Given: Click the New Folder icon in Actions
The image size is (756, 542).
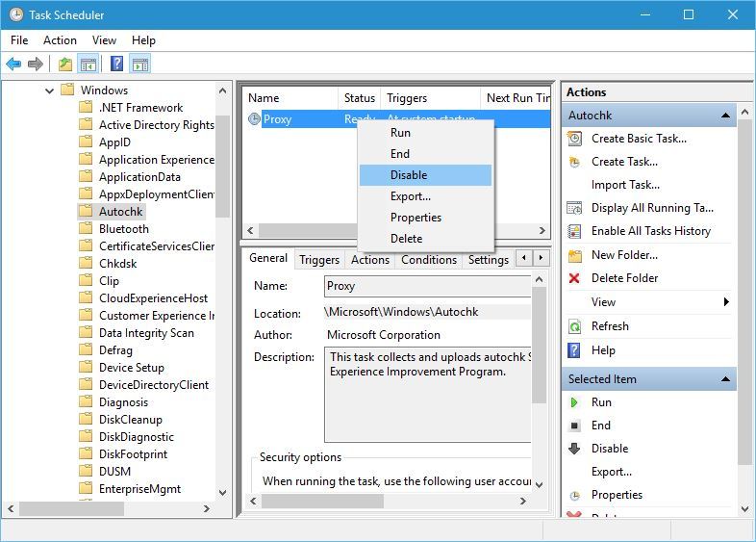Looking at the screenshot, I should click(x=575, y=255).
